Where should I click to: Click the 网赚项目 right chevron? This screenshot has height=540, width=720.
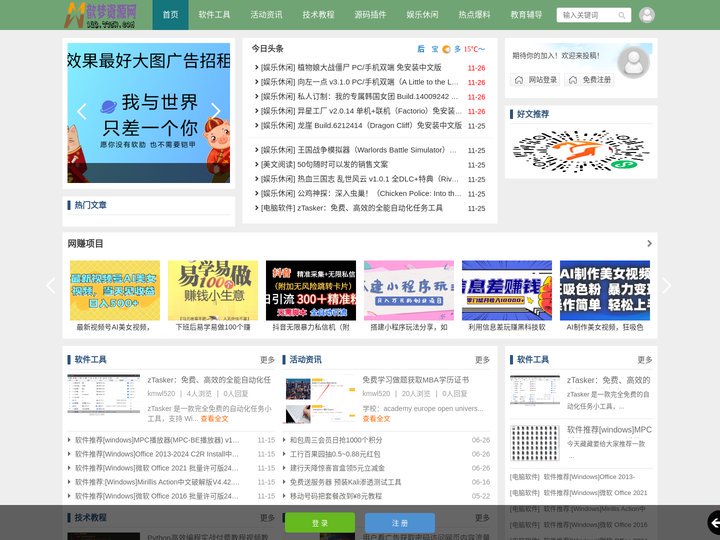[649, 243]
